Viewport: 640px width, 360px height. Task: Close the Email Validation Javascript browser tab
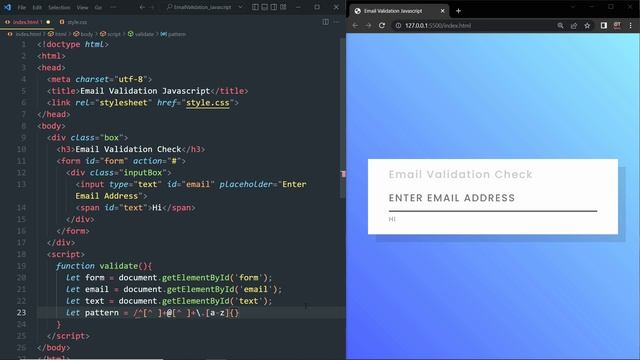click(x=442, y=11)
